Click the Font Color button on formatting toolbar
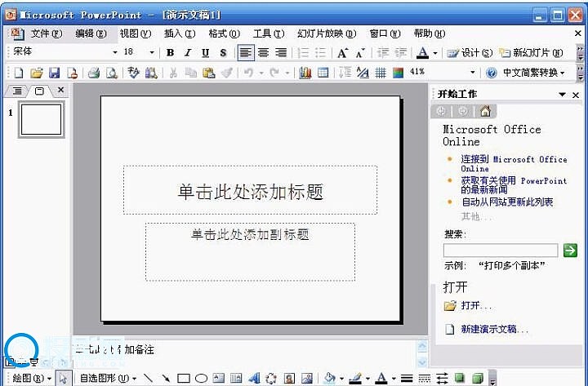 (x=422, y=52)
